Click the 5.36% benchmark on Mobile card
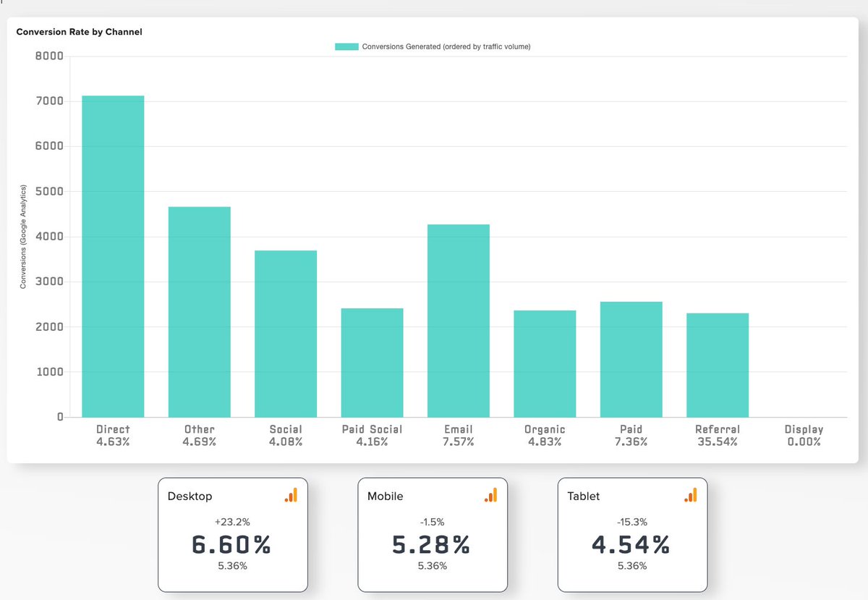The width and height of the screenshot is (868, 600). [x=433, y=565]
